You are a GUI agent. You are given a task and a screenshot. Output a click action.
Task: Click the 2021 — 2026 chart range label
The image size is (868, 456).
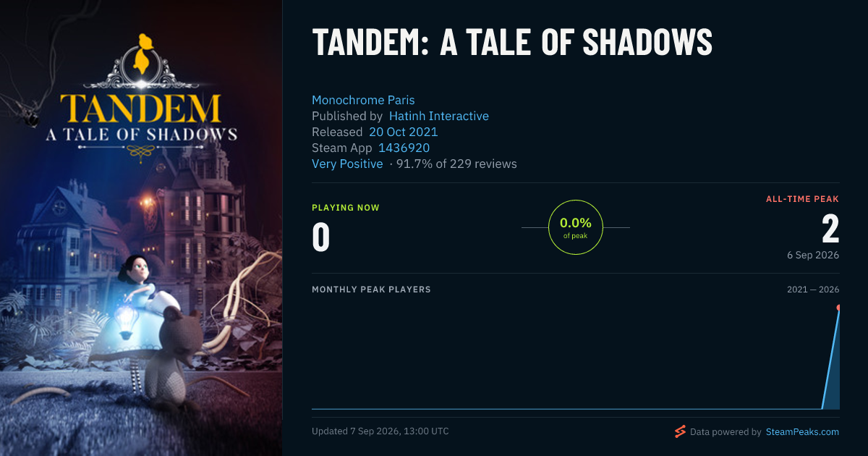coord(813,290)
